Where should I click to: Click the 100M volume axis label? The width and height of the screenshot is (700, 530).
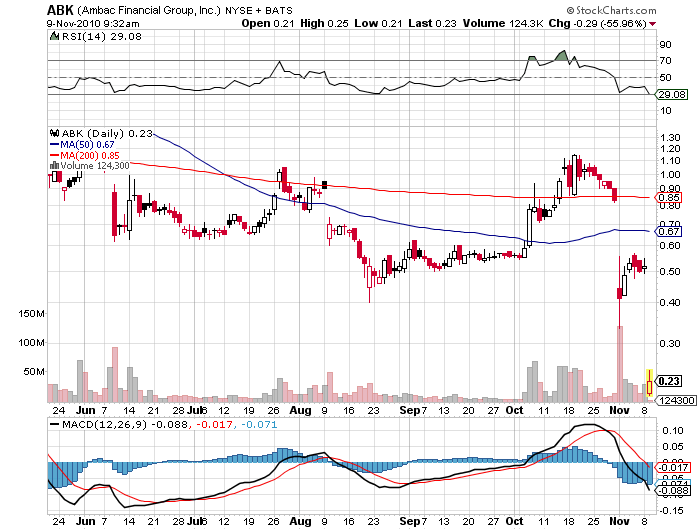pos(31,342)
